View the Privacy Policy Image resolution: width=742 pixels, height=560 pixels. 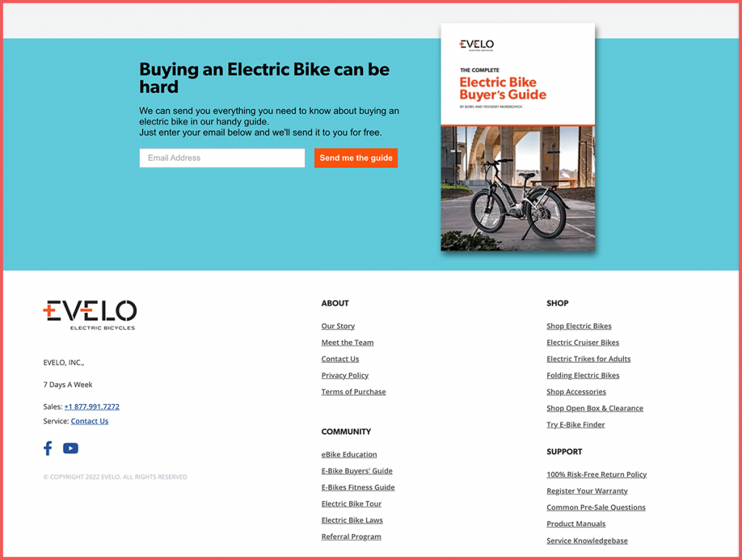tap(345, 375)
